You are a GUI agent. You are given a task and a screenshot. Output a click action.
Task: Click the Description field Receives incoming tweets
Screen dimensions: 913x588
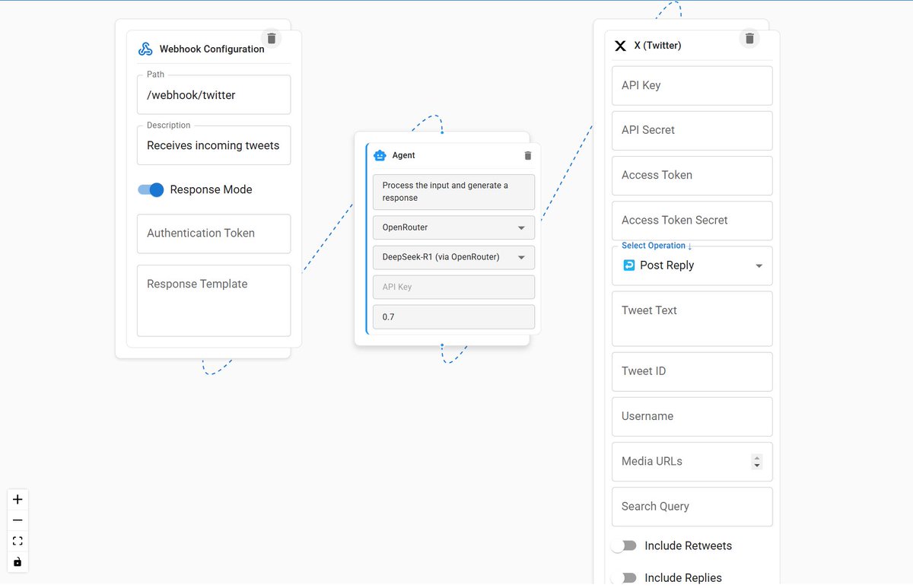click(x=214, y=145)
